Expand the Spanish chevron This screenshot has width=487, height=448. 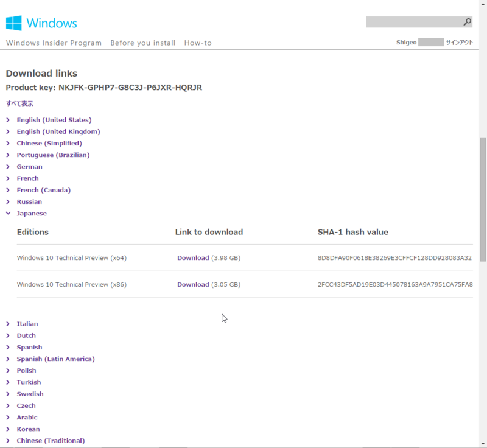[8, 347]
